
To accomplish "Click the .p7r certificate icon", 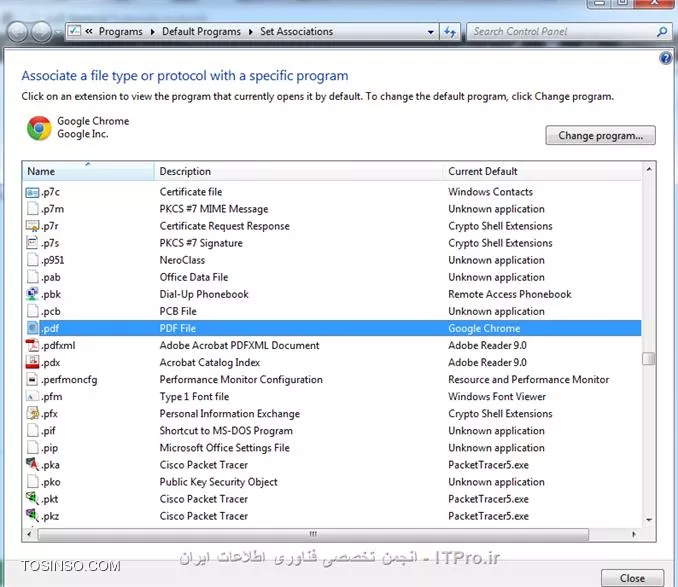I will coord(32,226).
